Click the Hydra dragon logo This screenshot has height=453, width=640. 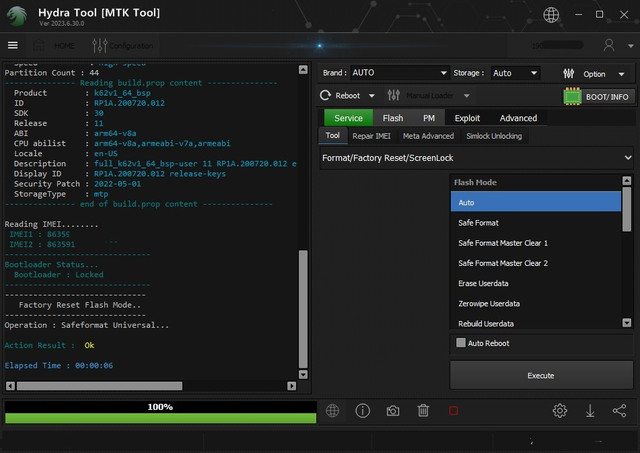[17, 16]
